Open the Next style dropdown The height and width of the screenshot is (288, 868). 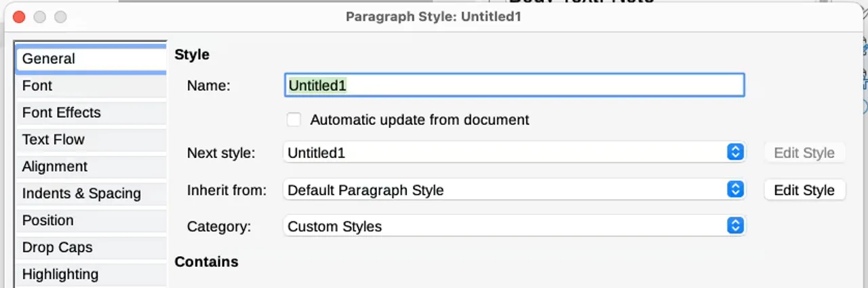(x=514, y=152)
